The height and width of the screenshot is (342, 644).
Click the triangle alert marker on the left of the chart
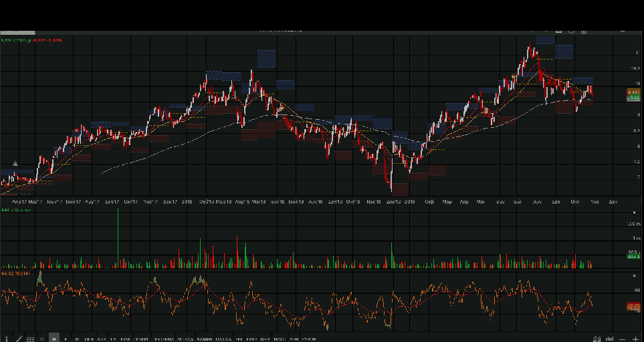[x=15, y=163]
